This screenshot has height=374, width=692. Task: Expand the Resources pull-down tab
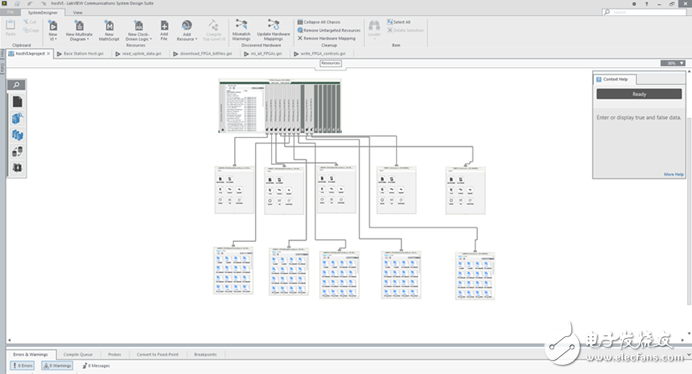click(x=330, y=64)
